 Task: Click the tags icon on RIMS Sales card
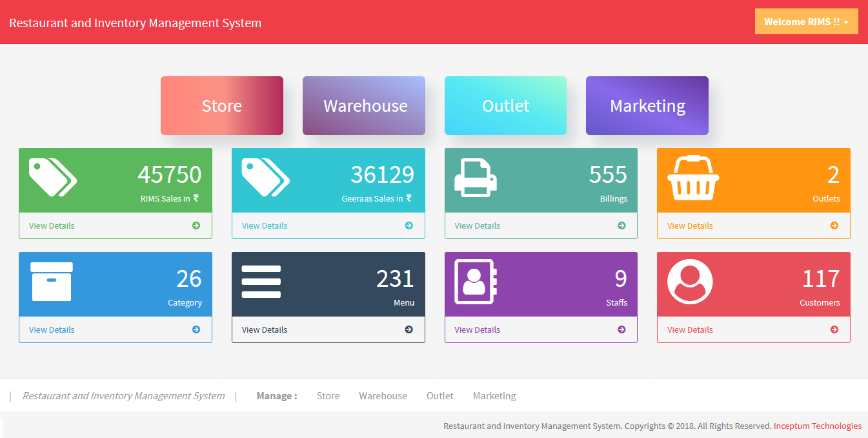[53, 177]
